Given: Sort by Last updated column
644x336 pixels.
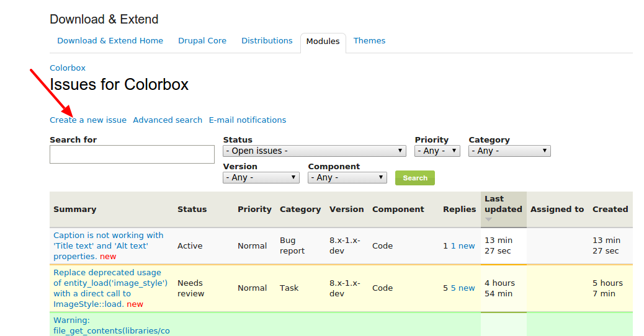Looking at the screenshot, I should click(x=503, y=204).
